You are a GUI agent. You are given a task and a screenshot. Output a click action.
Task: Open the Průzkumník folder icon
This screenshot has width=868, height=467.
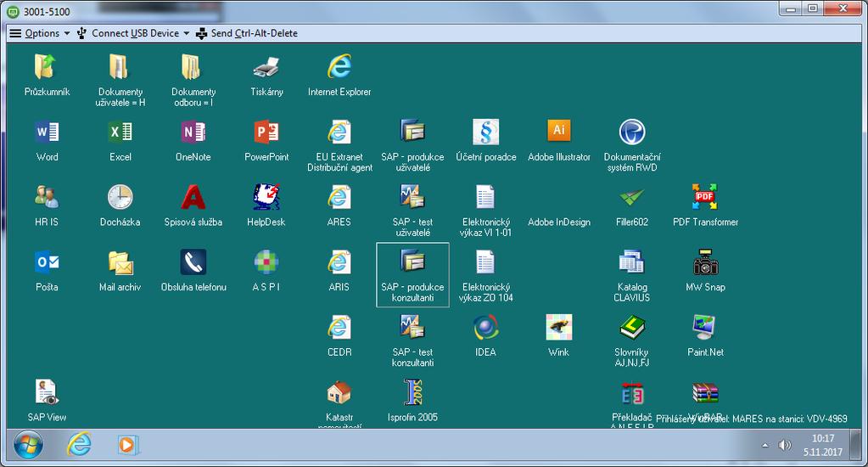(47, 67)
